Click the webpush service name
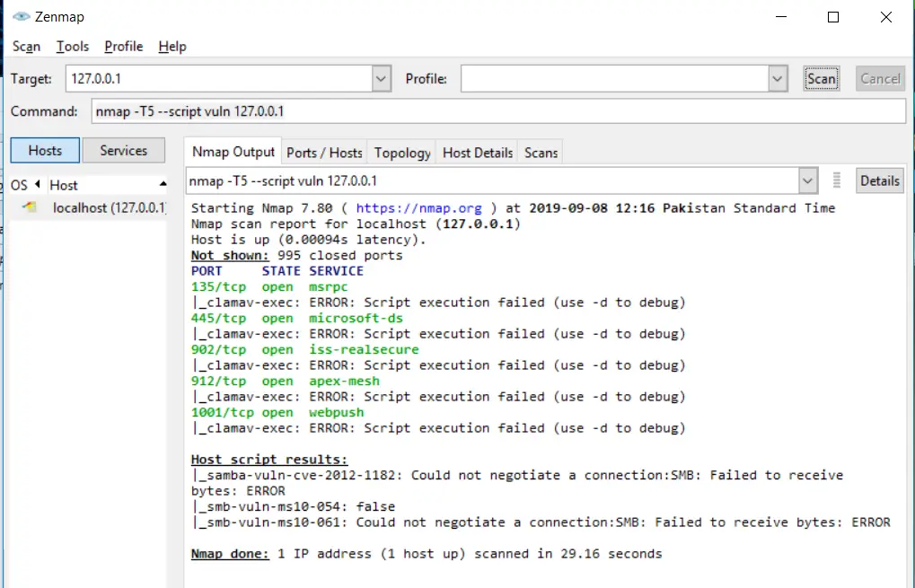The width and height of the screenshot is (915, 588). click(x=336, y=412)
